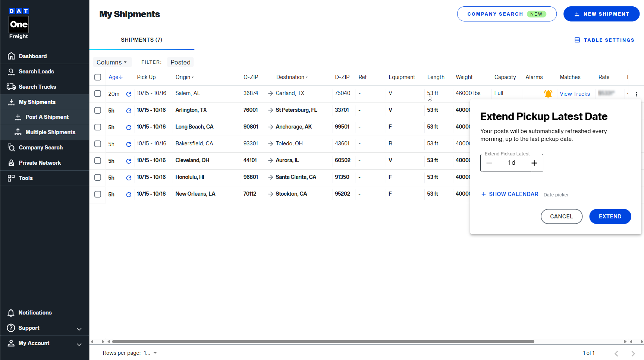Click Table Settings icon
The height and width of the screenshot is (360, 644).
point(577,40)
